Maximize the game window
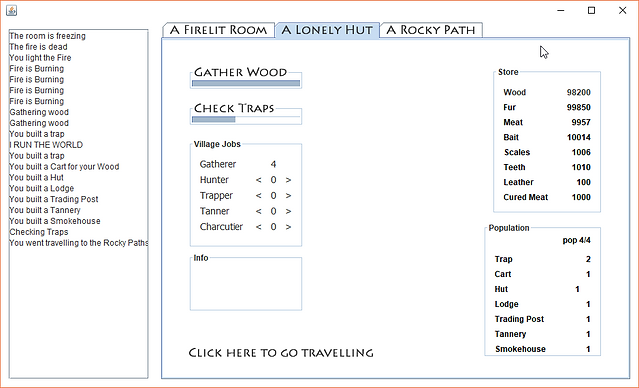 coord(592,10)
